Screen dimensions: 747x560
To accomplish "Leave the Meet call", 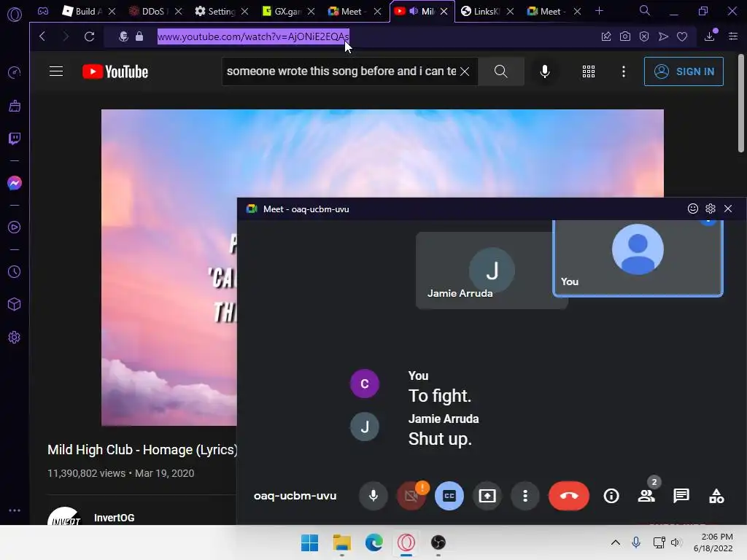I will click(569, 496).
